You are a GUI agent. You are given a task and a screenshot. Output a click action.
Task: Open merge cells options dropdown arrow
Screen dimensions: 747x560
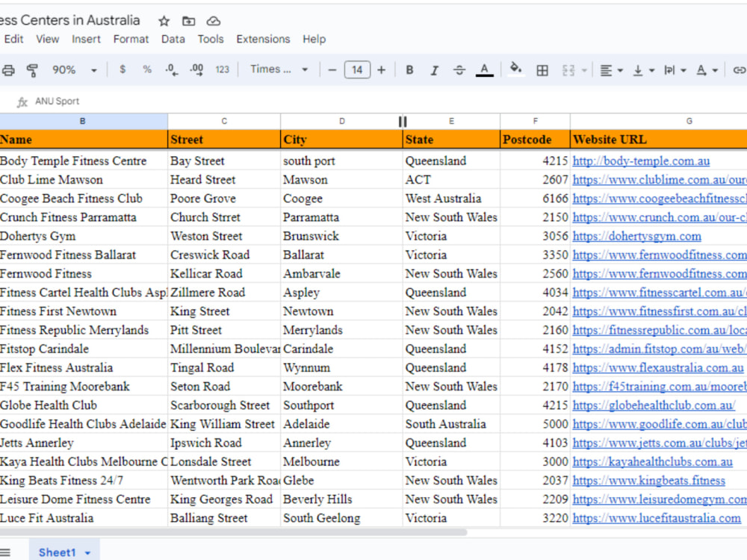(x=584, y=70)
